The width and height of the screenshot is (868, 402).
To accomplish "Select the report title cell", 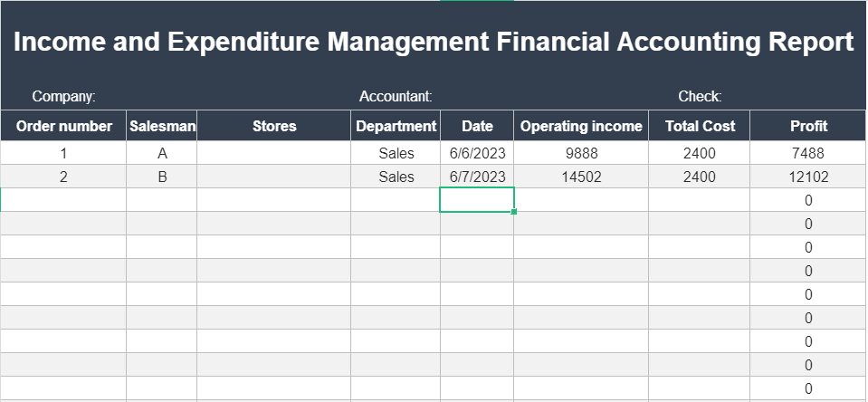I will click(434, 42).
